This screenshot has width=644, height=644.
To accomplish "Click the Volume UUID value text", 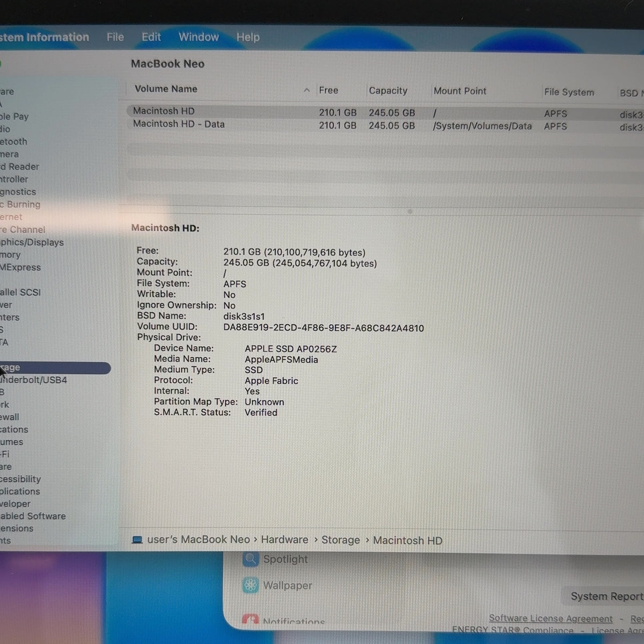I will coord(324,328).
